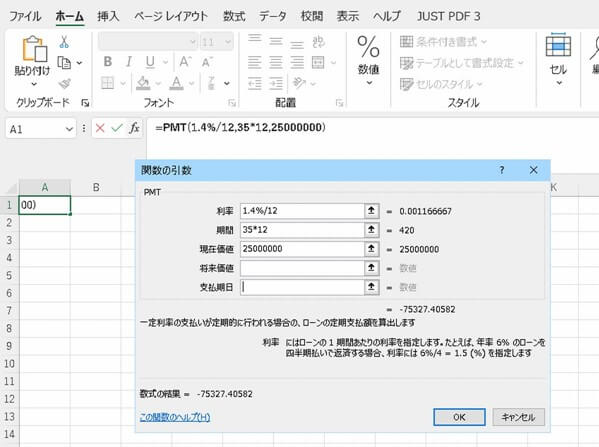Click the align right icon

[x=297, y=62]
